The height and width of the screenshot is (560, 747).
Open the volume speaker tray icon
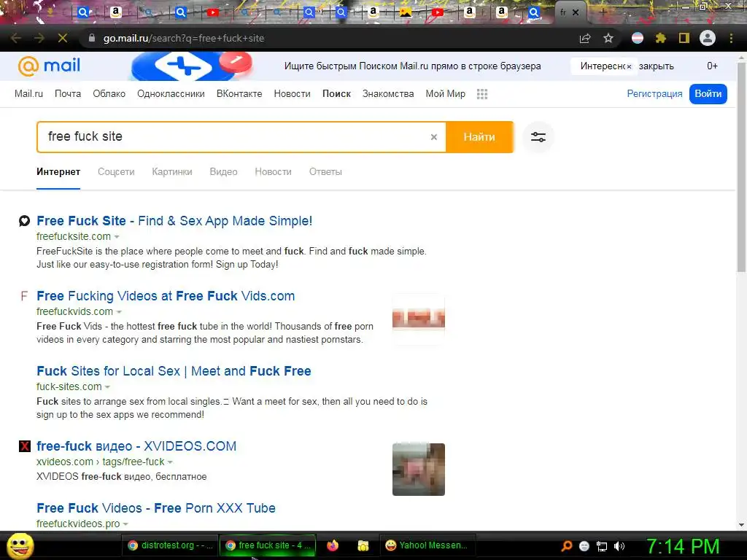pyautogui.click(x=619, y=545)
